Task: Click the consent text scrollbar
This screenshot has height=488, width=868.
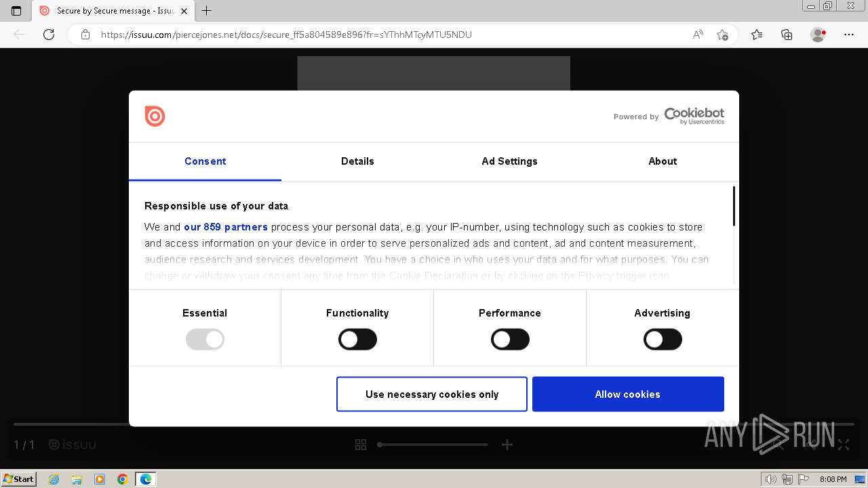Action: click(734, 207)
